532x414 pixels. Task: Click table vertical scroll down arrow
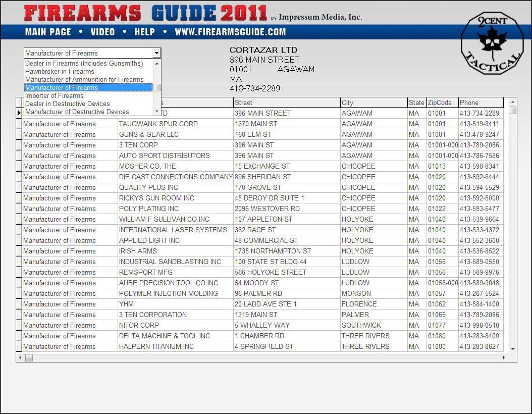[513, 349]
